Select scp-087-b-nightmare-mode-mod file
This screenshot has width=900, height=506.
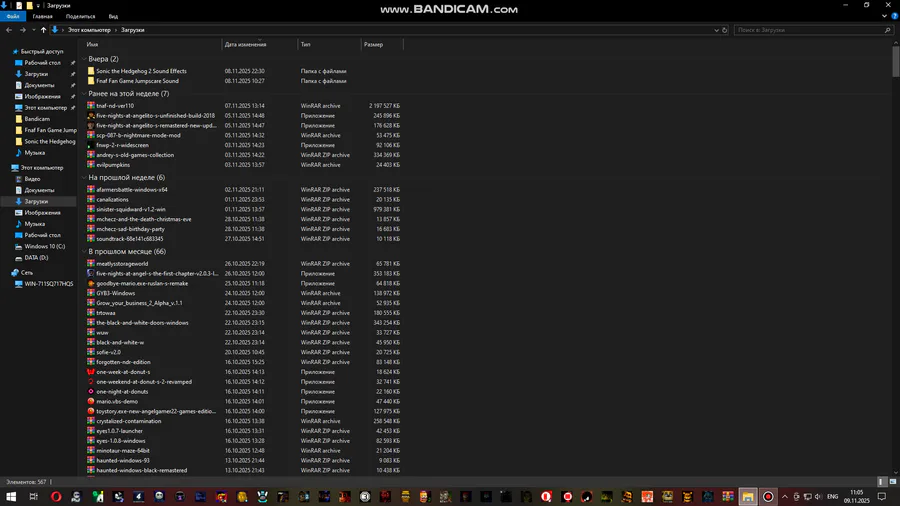(x=138, y=135)
